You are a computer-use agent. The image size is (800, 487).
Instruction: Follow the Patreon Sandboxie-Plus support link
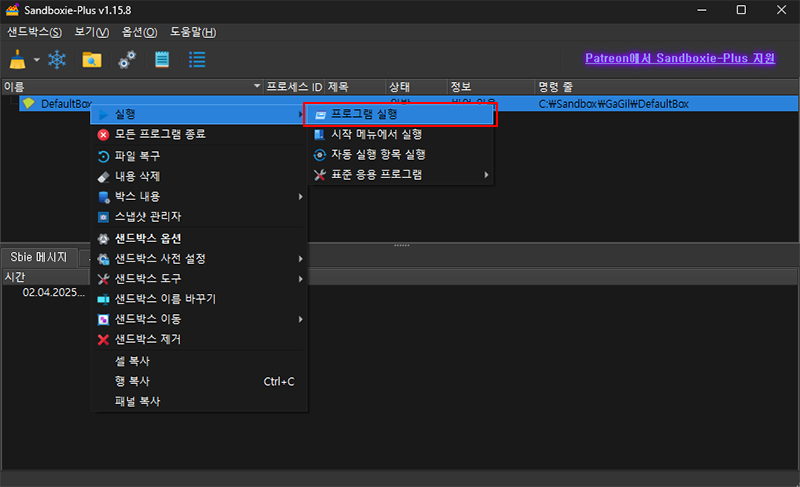pyautogui.click(x=680, y=58)
